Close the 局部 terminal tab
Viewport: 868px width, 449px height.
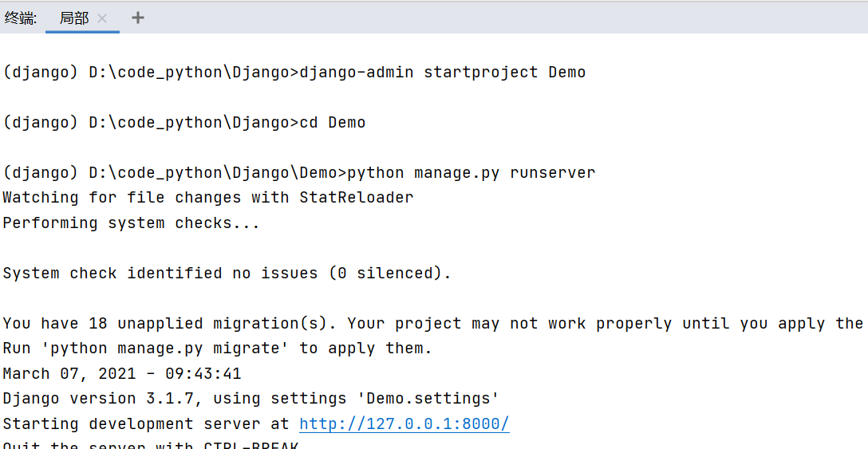102,18
